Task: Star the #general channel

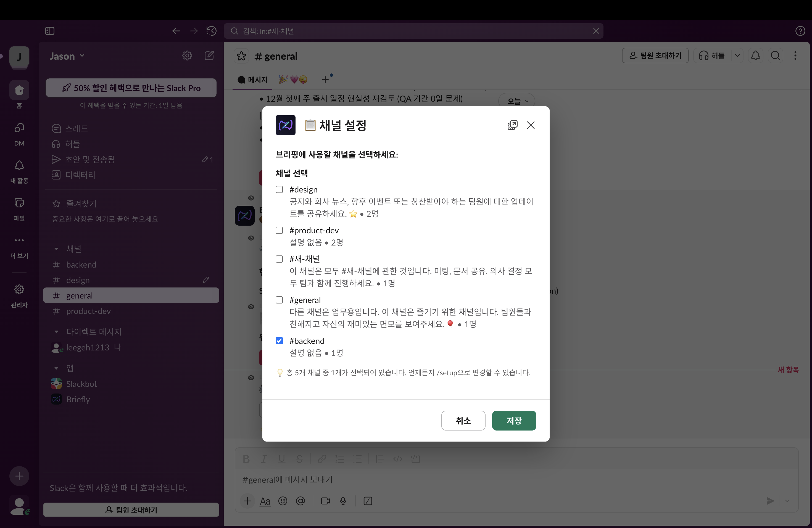Action: click(241, 56)
